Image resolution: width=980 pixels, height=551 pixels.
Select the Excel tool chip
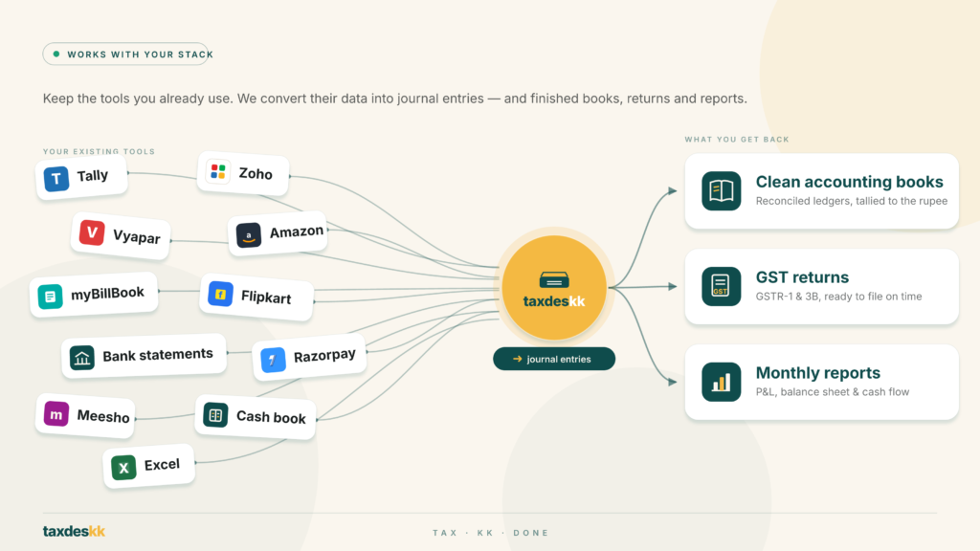coord(148,466)
